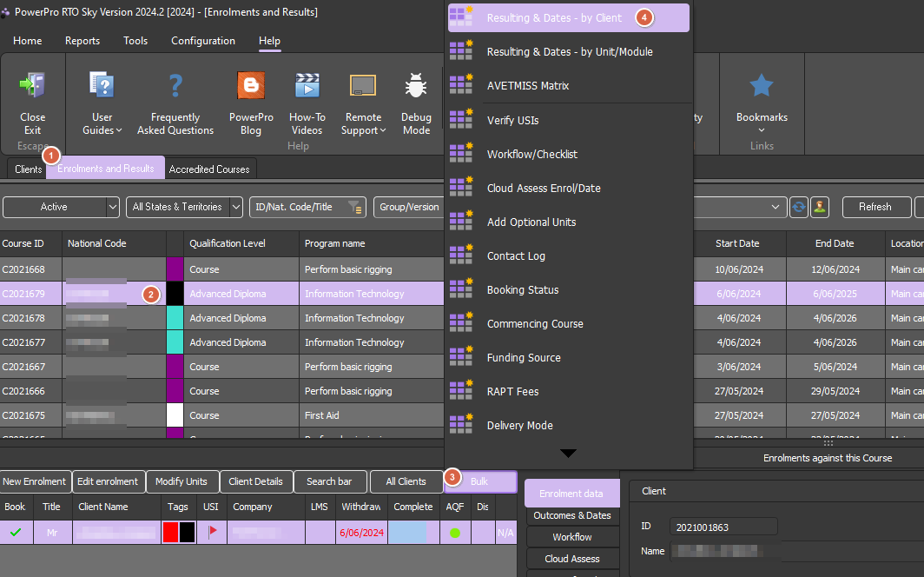924x577 pixels.
Task: Switch to the Clients tab
Action: pyautogui.click(x=28, y=169)
